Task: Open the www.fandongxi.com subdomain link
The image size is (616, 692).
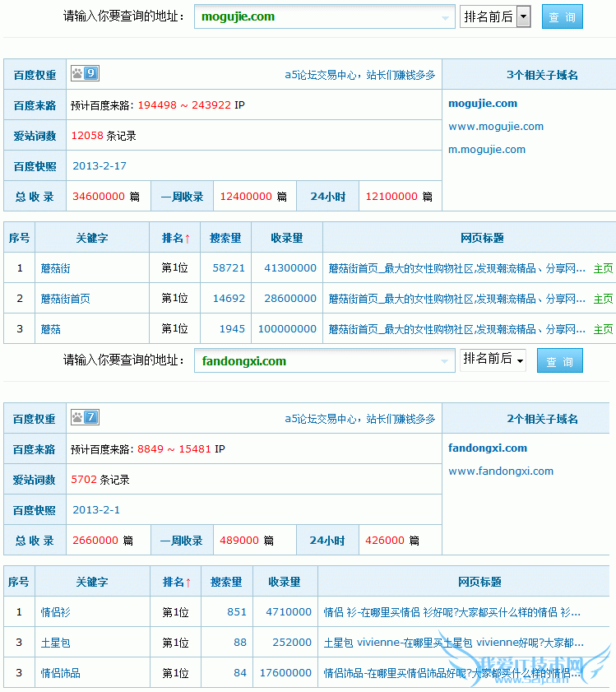Action: click(x=501, y=471)
